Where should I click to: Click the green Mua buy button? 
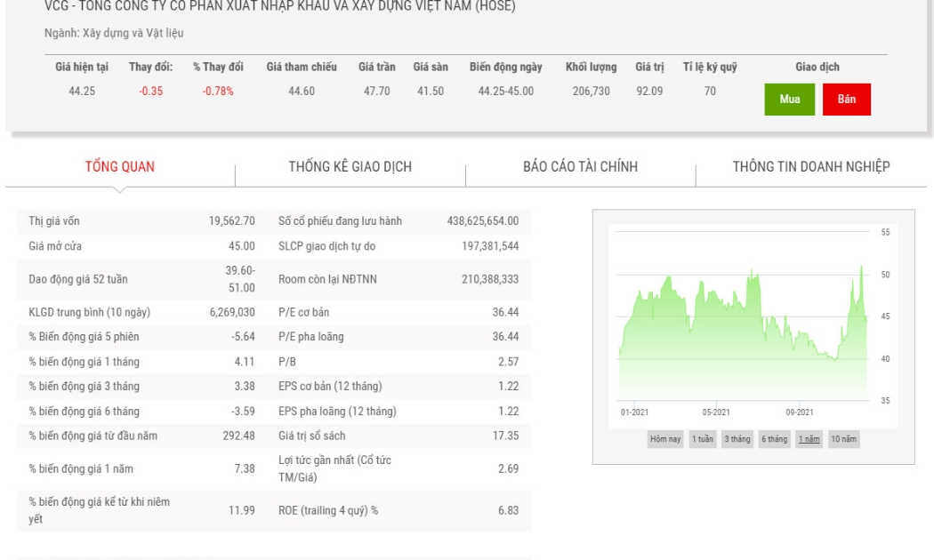(789, 99)
